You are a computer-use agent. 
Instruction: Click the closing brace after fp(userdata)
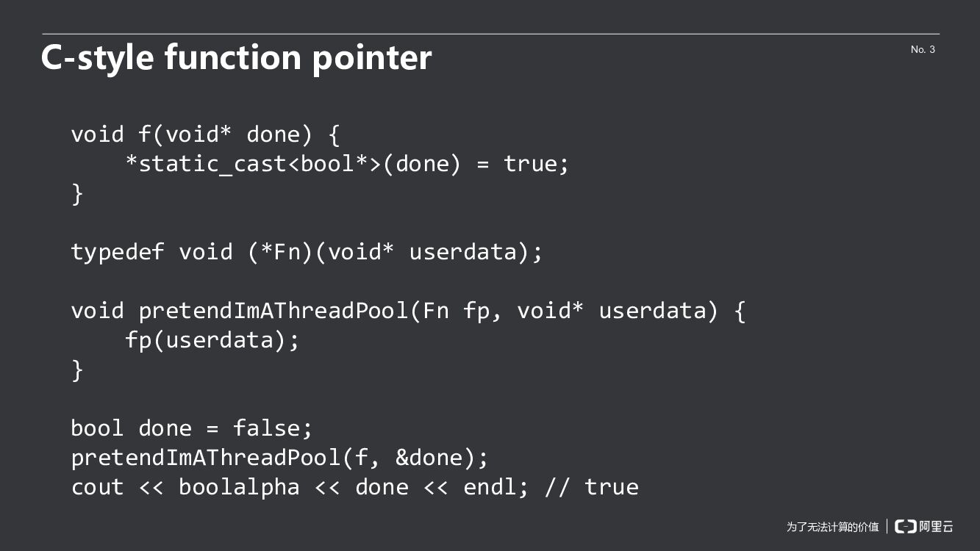[77, 370]
